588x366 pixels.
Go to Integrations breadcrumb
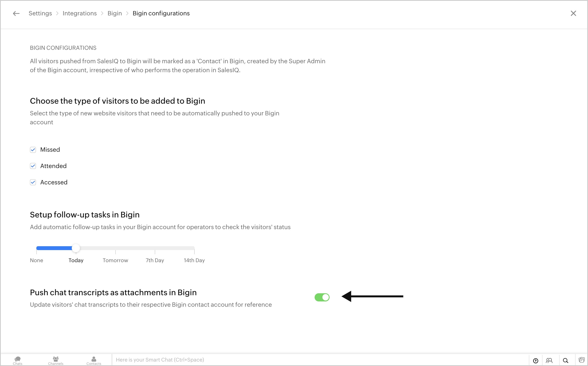(80, 13)
